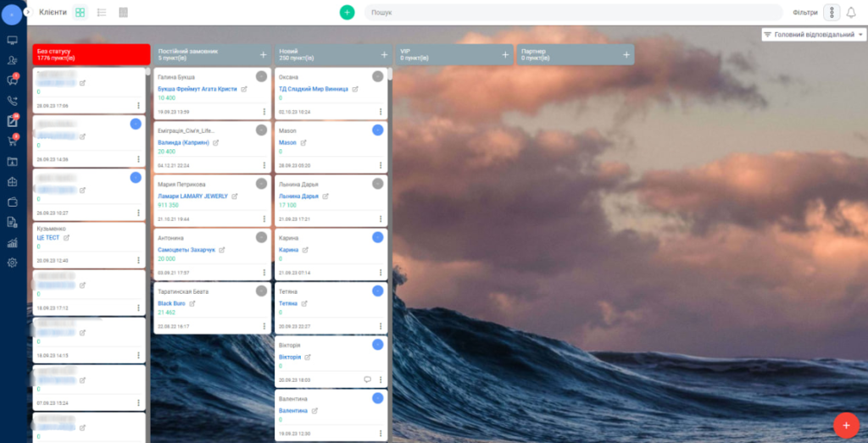Add item to the VIP column
Screen dimensions: 868x443
[x=505, y=54]
